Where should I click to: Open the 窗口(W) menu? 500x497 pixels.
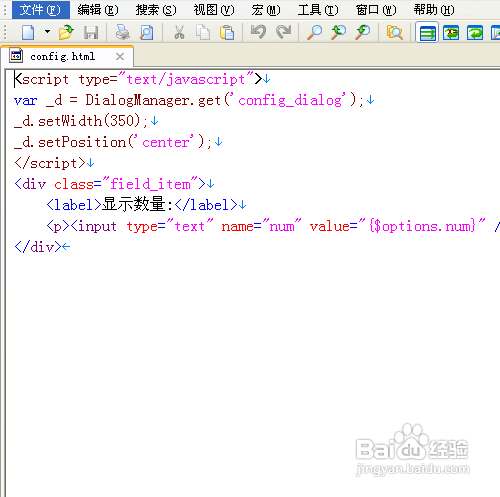pyautogui.click(x=376, y=10)
